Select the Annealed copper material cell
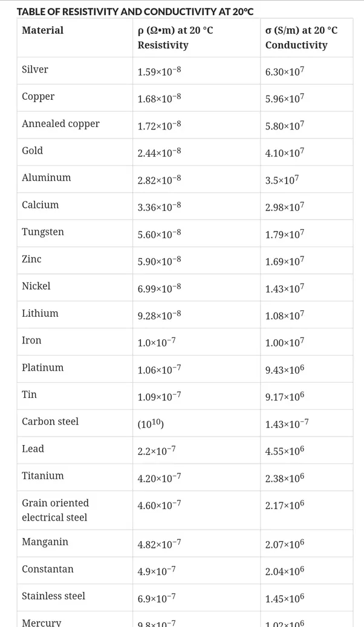Image resolution: width=364 pixels, height=627 pixels. coord(75,125)
